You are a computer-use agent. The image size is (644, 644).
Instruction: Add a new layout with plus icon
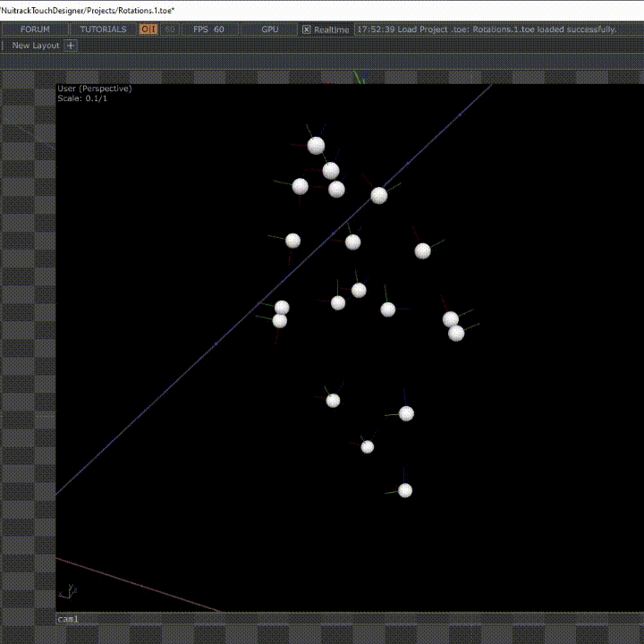(71, 46)
